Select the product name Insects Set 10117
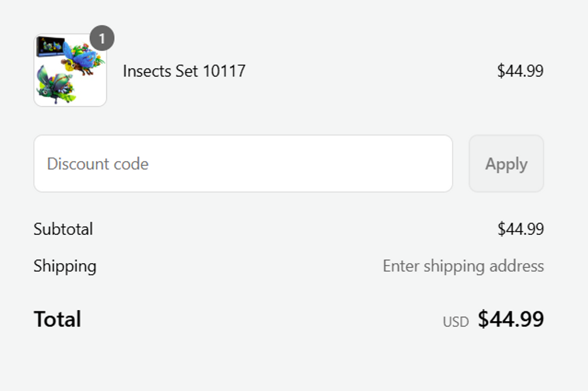Viewport: 588px width, 391px height. (184, 71)
